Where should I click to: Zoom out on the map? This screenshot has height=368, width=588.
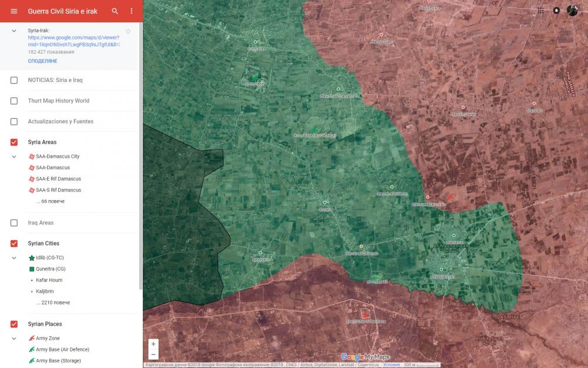153,354
